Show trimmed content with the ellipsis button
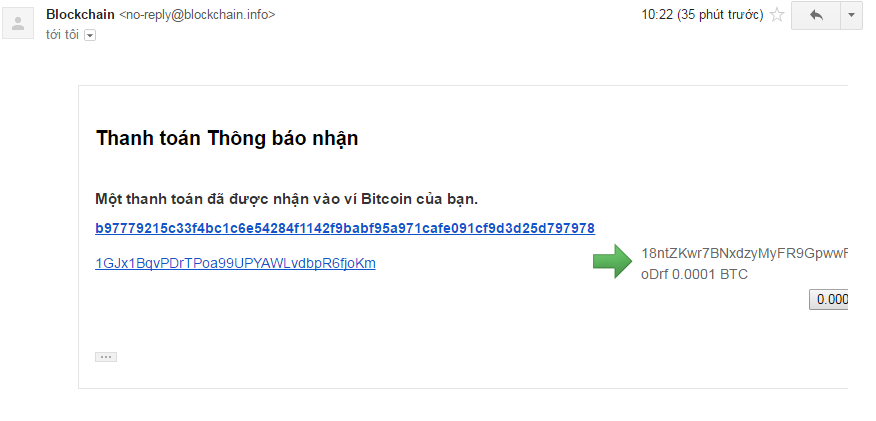Screen dimensions: 876x421 [x=106, y=357]
